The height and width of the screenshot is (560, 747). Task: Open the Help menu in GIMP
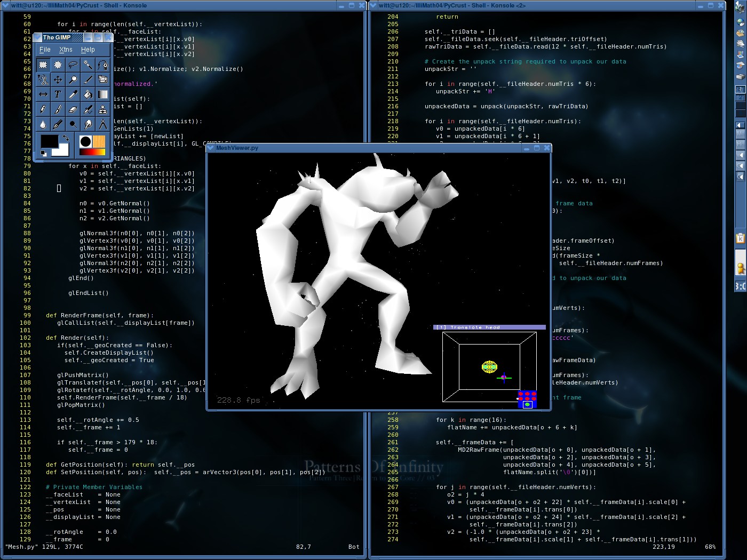point(88,50)
